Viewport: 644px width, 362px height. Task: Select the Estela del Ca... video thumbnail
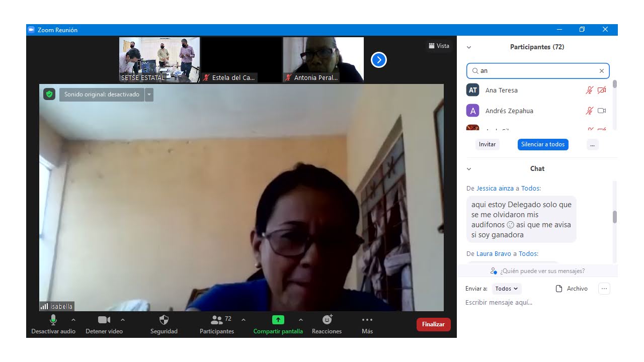[242, 60]
